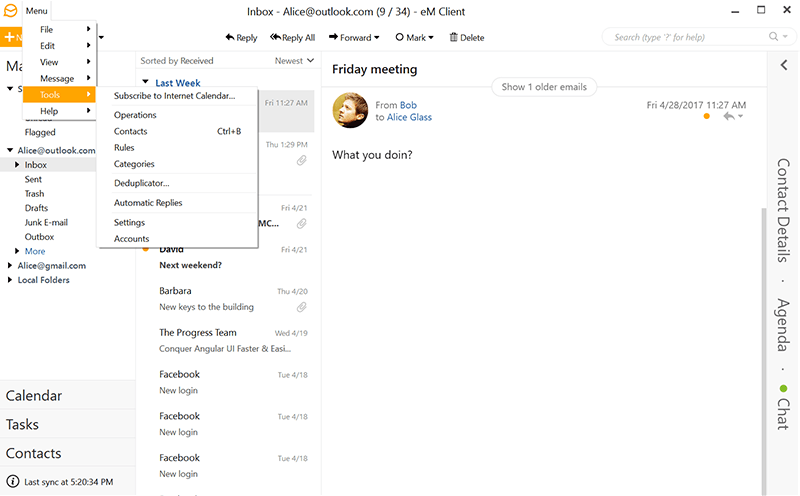Click the green chat status dot

click(x=784, y=389)
